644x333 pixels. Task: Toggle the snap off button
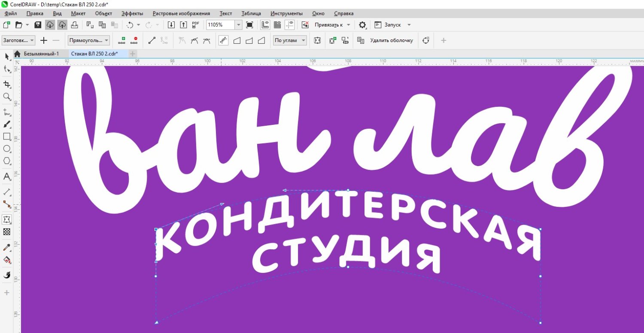click(305, 25)
